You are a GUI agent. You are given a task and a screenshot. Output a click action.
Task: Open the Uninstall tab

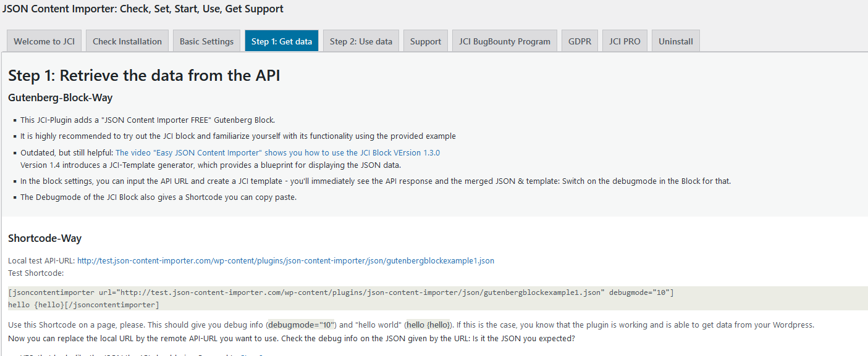point(675,41)
